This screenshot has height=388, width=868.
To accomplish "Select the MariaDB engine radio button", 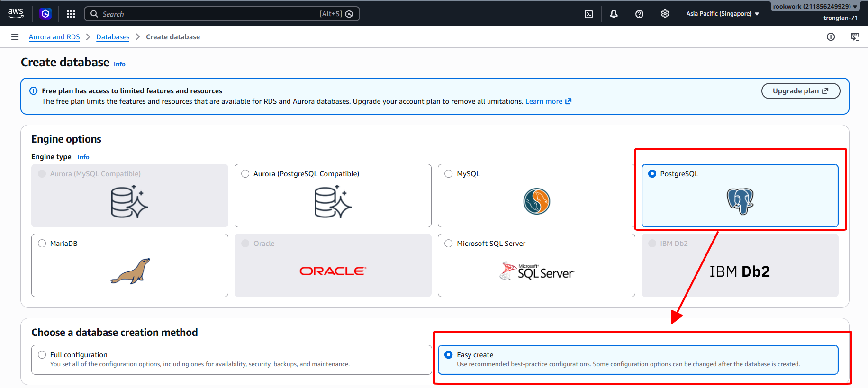I will pyautogui.click(x=42, y=244).
